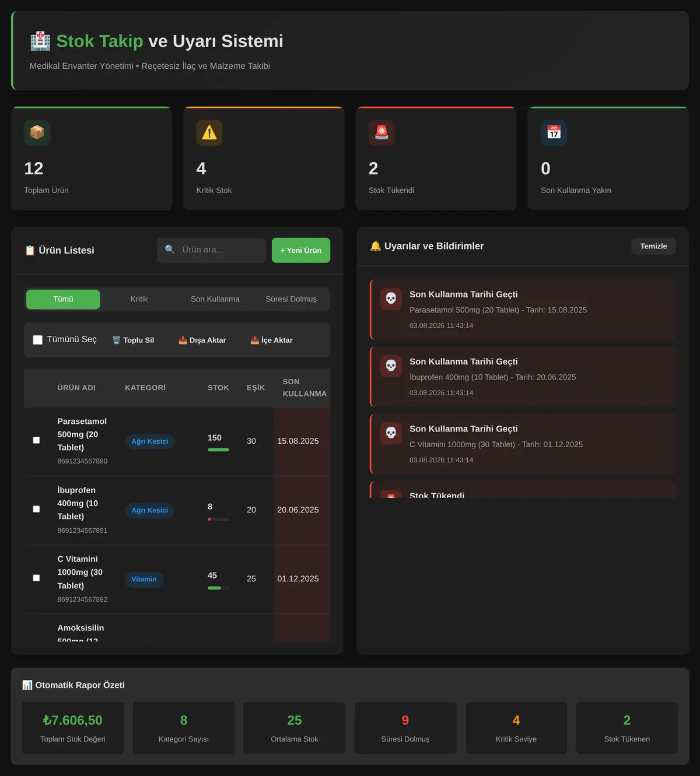The image size is (700, 776).
Task: Click the warning icon on Kritik Stok card
Action: click(x=209, y=132)
